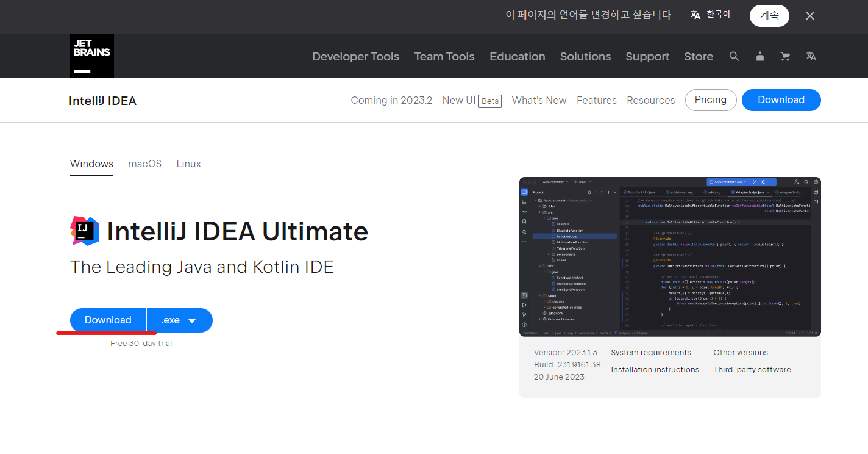868x454 pixels.
Task: Open the Developer Tools menu
Action: pyautogui.click(x=355, y=57)
